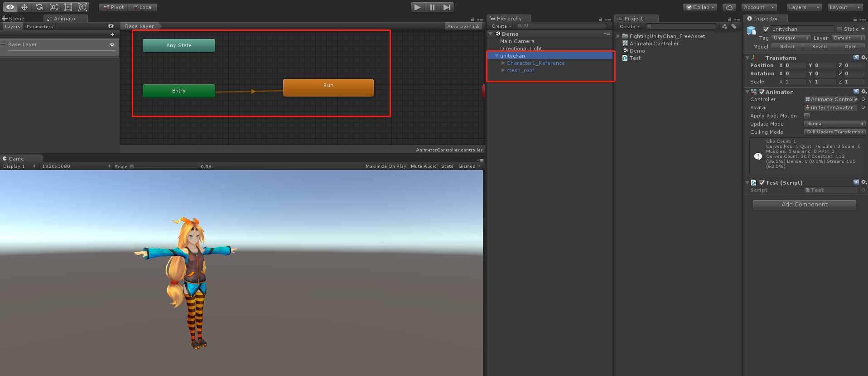The width and height of the screenshot is (868, 376).
Task: Click the Model Revert button
Action: point(820,47)
